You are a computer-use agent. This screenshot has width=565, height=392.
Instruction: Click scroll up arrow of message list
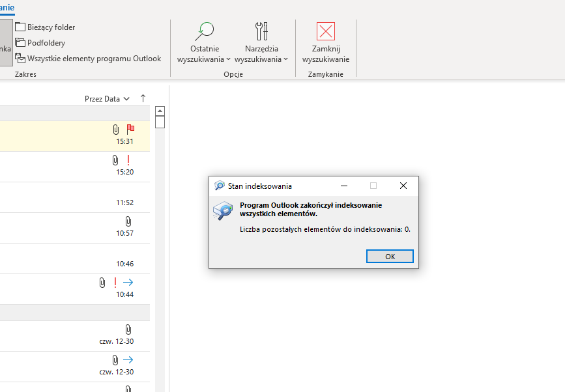pos(160,111)
